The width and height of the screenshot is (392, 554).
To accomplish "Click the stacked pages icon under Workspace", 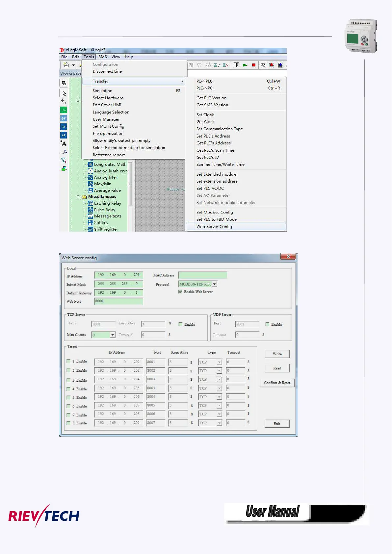I will click(x=64, y=83).
